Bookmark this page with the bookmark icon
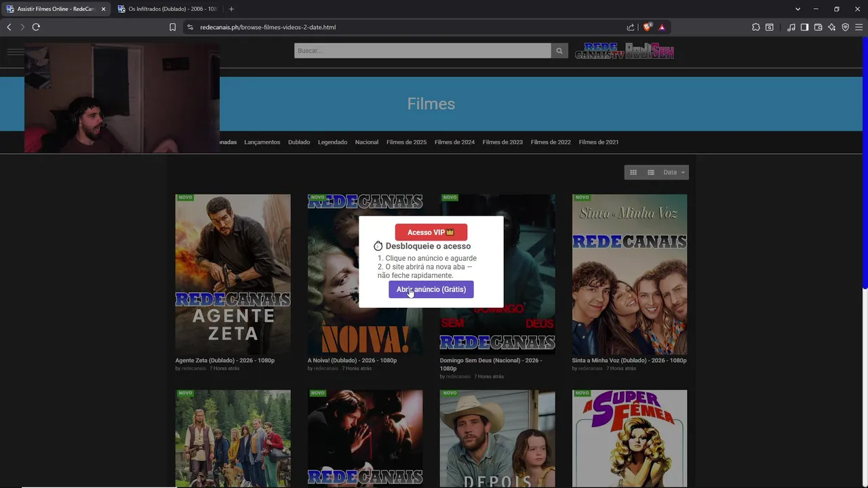 point(172,27)
